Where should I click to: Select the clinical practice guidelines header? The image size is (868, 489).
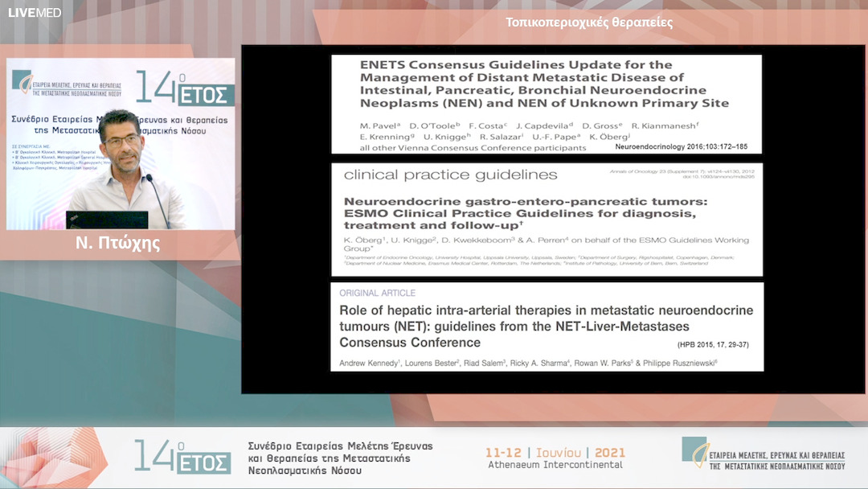[450, 175]
